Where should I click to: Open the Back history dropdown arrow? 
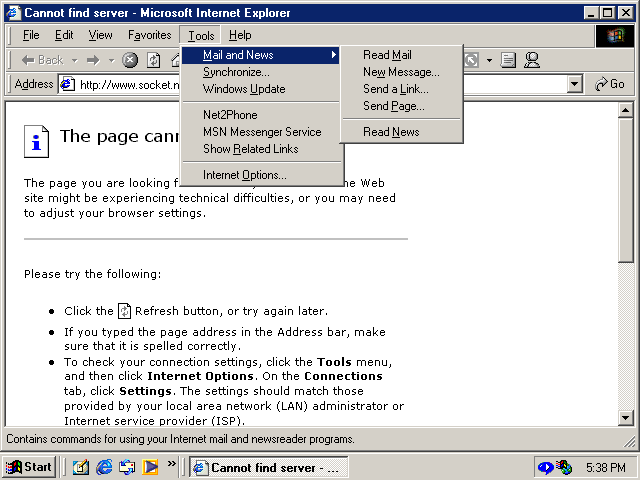click(75, 60)
